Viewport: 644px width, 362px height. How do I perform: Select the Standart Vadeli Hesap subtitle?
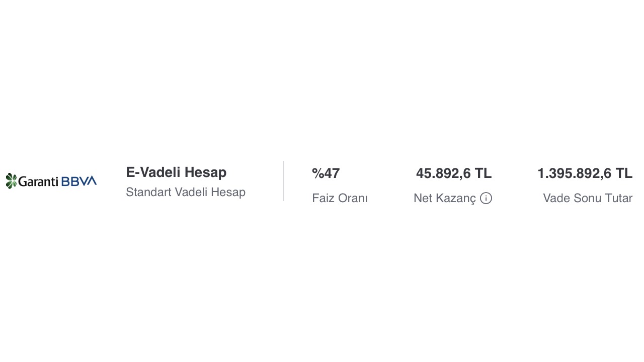pos(186,192)
